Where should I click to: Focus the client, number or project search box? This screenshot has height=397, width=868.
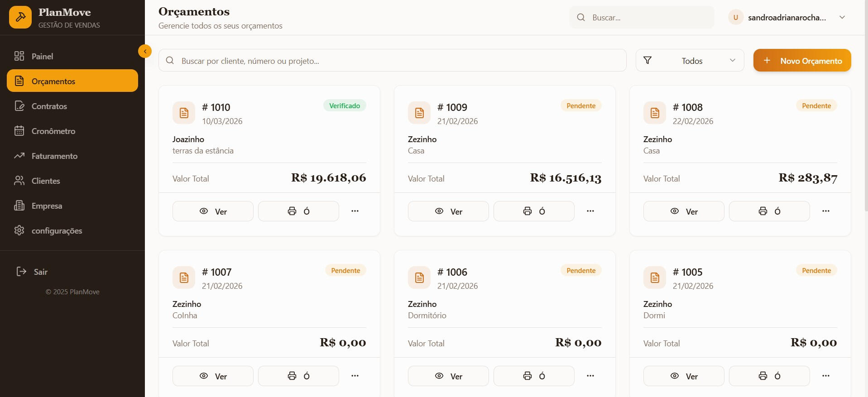pyautogui.click(x=392, y=61)
